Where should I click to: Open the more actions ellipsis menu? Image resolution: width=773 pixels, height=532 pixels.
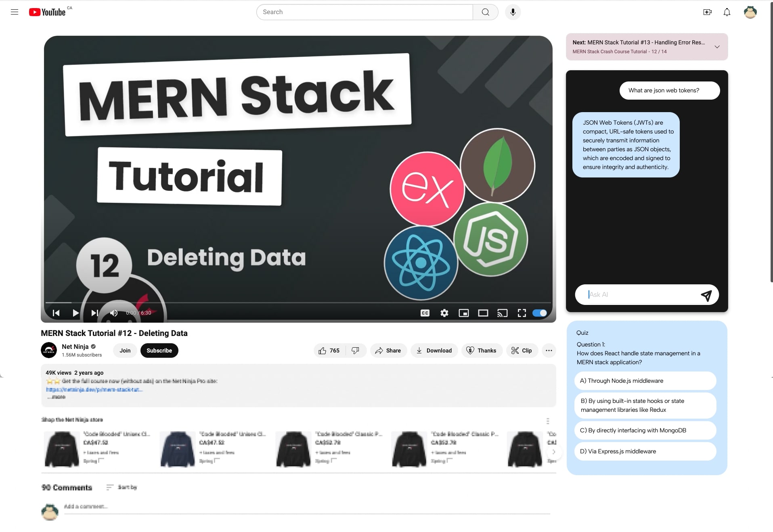tap(549, 350)
